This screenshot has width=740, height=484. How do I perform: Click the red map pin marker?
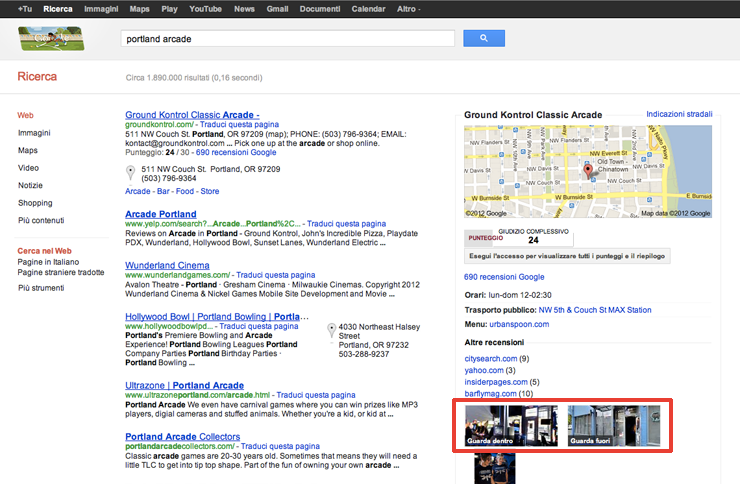click(588, 171)
